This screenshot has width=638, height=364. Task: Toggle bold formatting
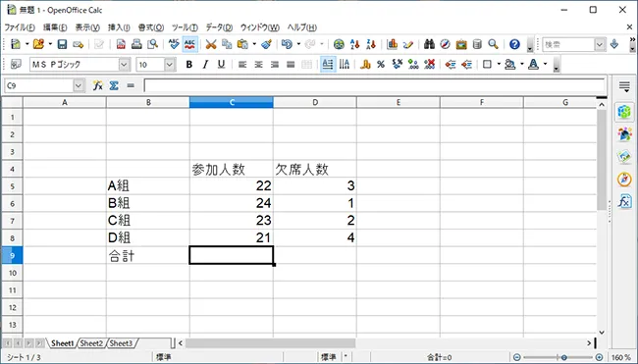188,64
